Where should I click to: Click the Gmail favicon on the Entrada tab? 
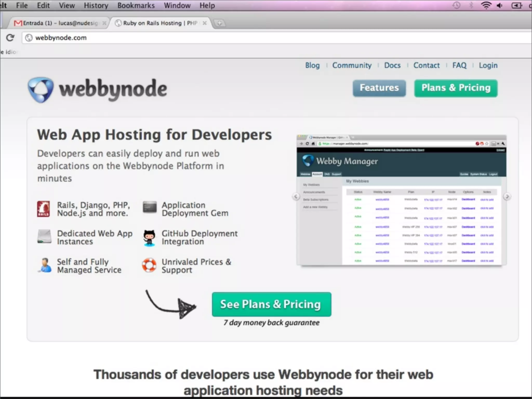18,23
